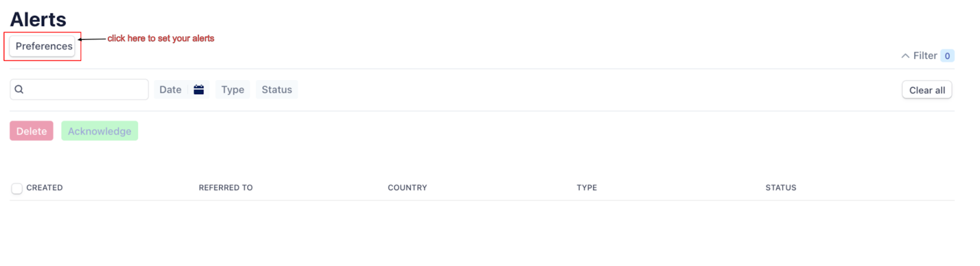This screenshot has height=266, width=980.
Task: Focus the alerts search field
Action: (86, 89)
